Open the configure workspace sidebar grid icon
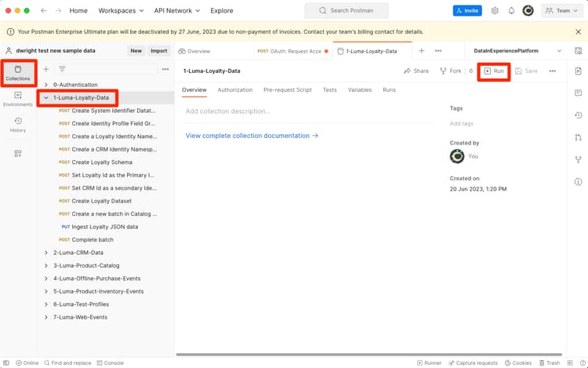 tap(18, 154)
